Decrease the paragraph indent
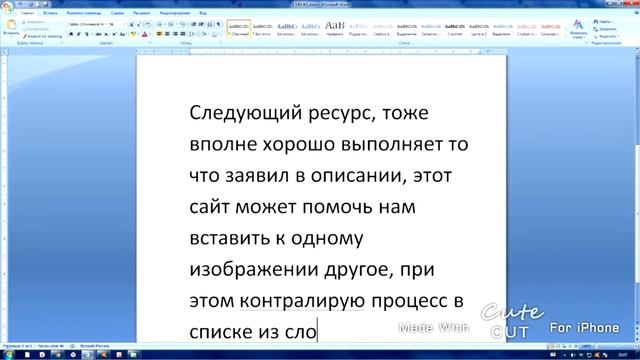 (194, 24)
